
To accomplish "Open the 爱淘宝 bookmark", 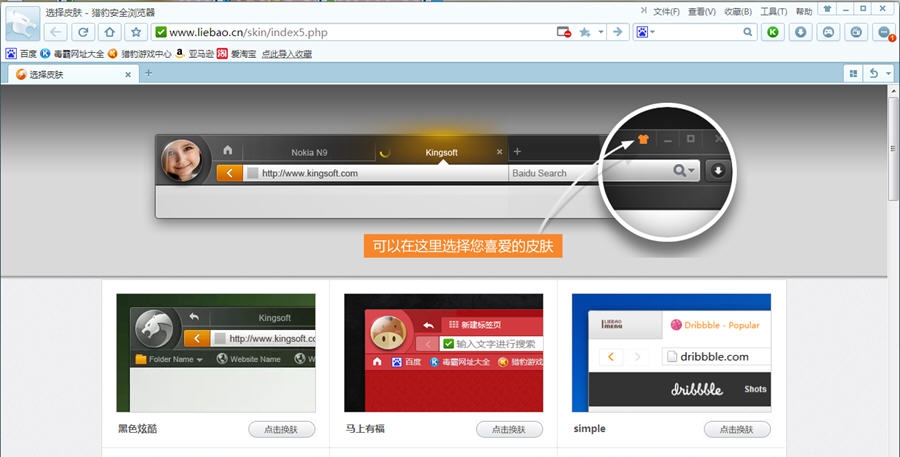I will (x=236, y=53).
